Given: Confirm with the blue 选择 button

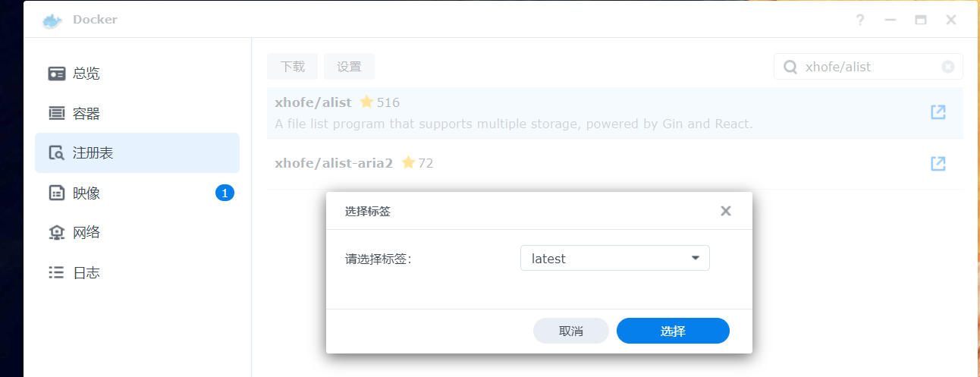Looking at the screenshot, I should click(x=673, y=331).
